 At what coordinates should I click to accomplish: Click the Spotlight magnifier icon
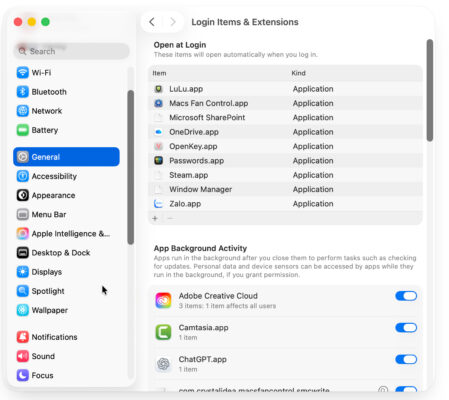tap(23, 291)
